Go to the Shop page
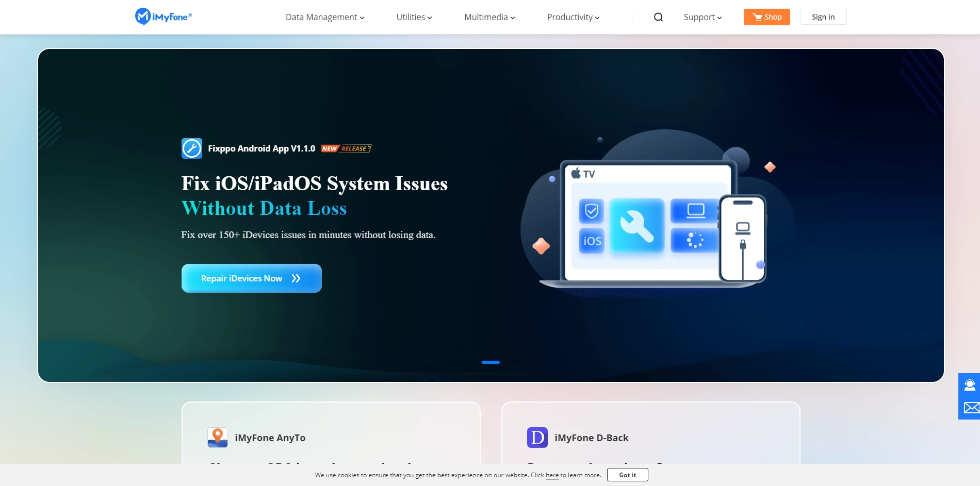Viewport: 980px width, 486px height. 767,17
